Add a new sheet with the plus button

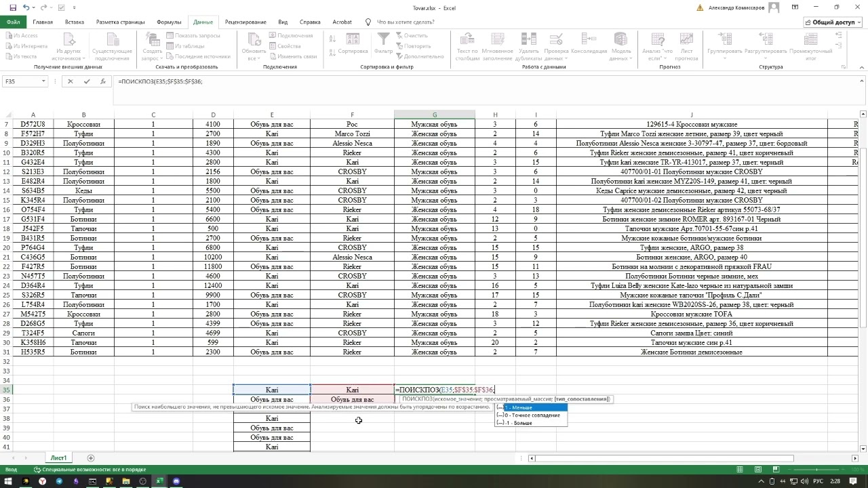click(x=91, y=458)
